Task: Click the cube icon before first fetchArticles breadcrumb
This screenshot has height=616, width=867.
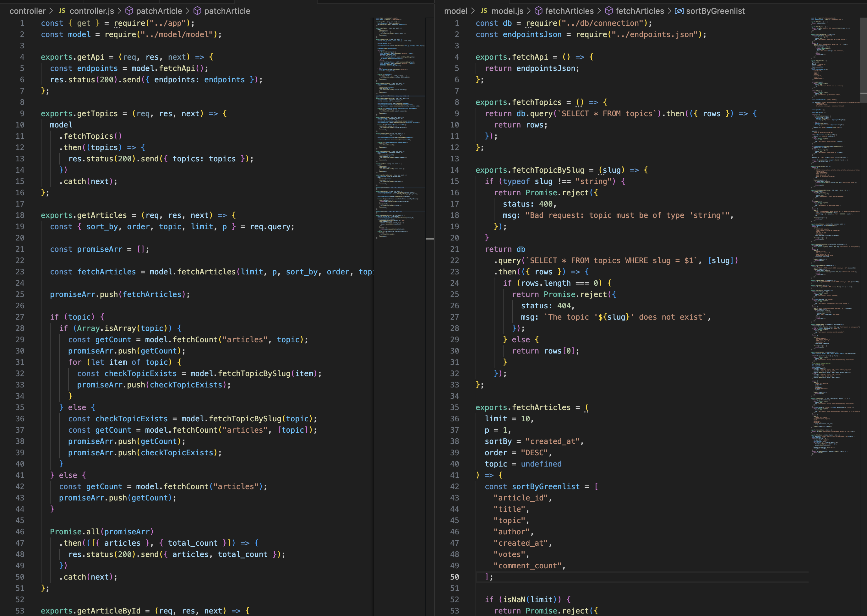Action: coord(538,11)
